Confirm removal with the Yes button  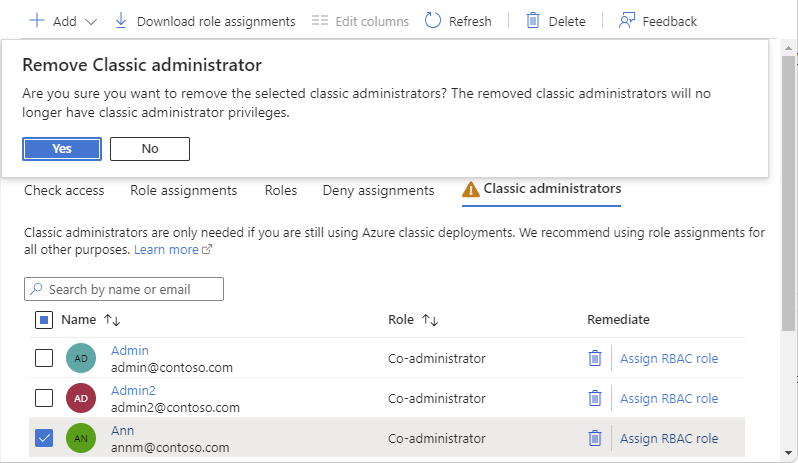click(62, 148)
